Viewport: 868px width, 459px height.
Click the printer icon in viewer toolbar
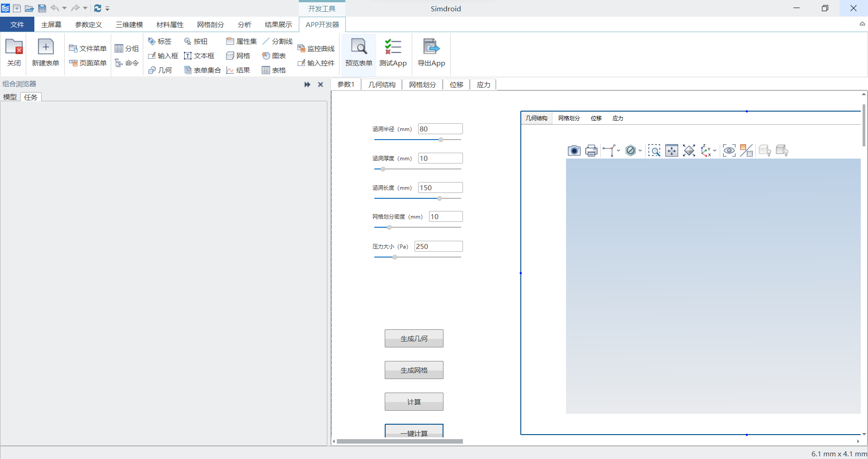591,150
